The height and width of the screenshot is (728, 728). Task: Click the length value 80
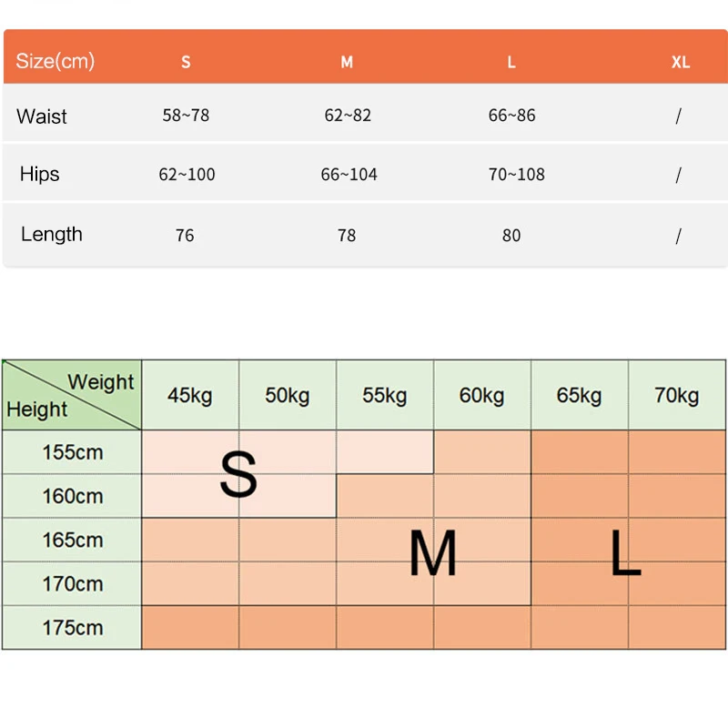pyautogui.click(x=511, y=236)
